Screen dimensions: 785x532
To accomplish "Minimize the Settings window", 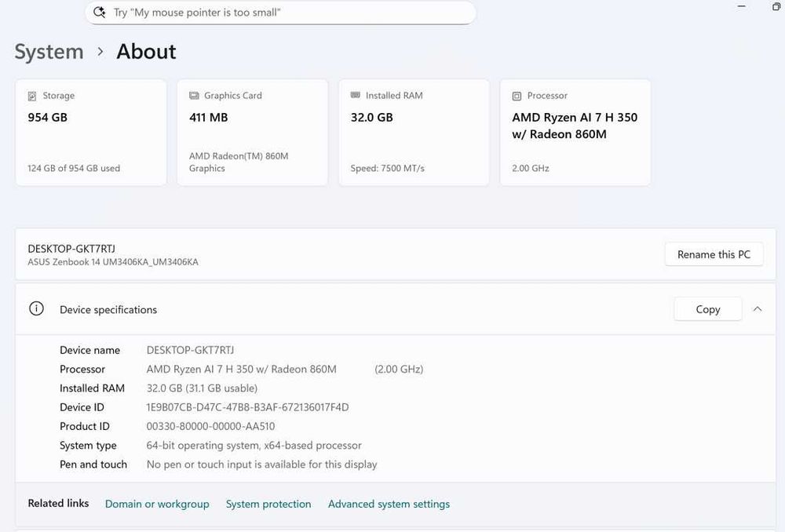I will tap(742, 6).
